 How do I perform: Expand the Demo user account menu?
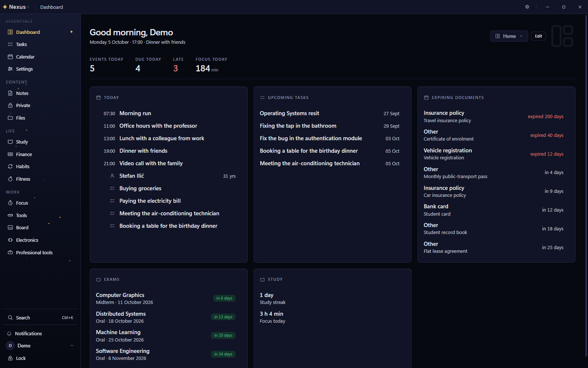[x=40, y=346]
